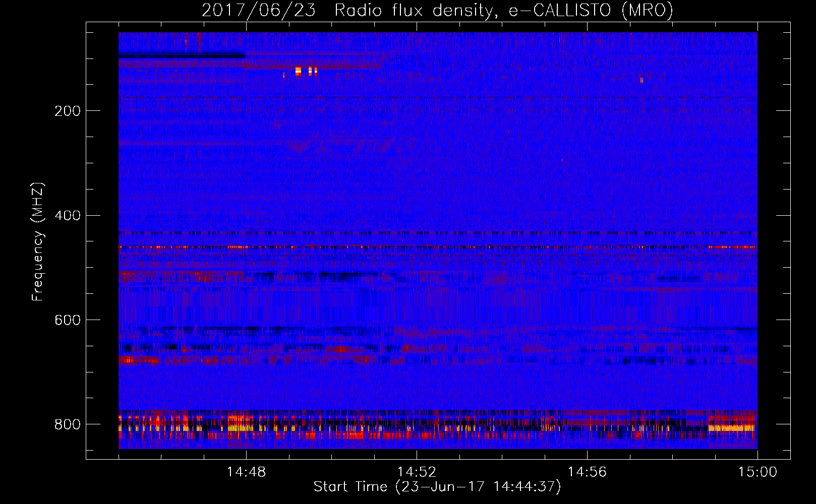Click the 400 frequency tick label

click(x=68, y=216)
